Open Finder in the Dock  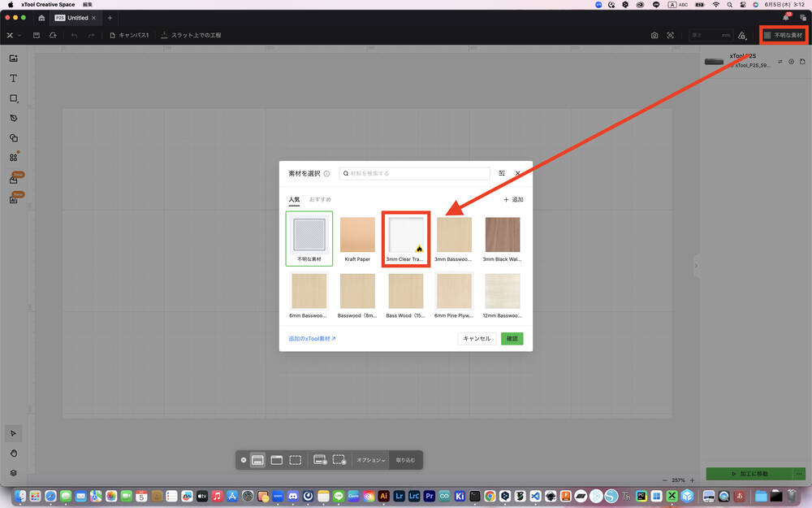[x=19, y=496]
